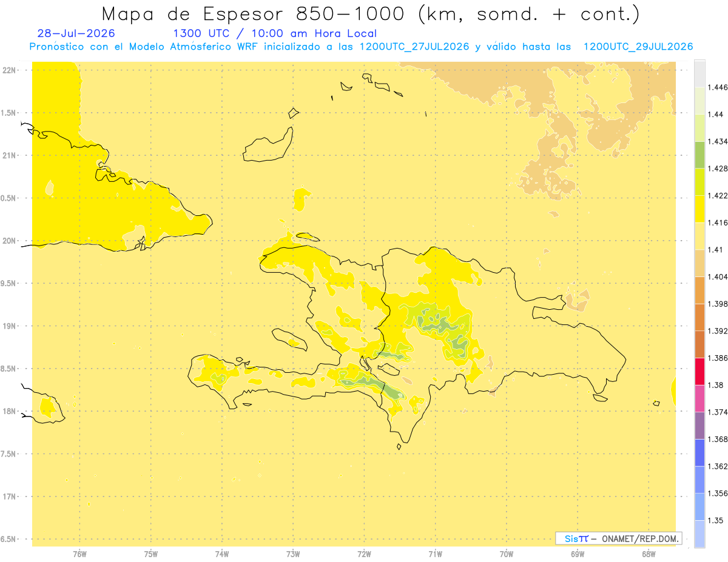Screen dimensions: 728x562
Task: Click the "1.404" legend value
Action: tap(717, 277)
